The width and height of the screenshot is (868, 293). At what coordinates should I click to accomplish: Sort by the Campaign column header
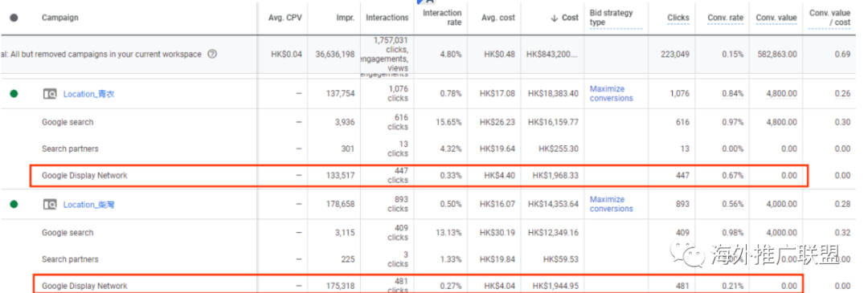pyautogui.click(x=59, y=18)
